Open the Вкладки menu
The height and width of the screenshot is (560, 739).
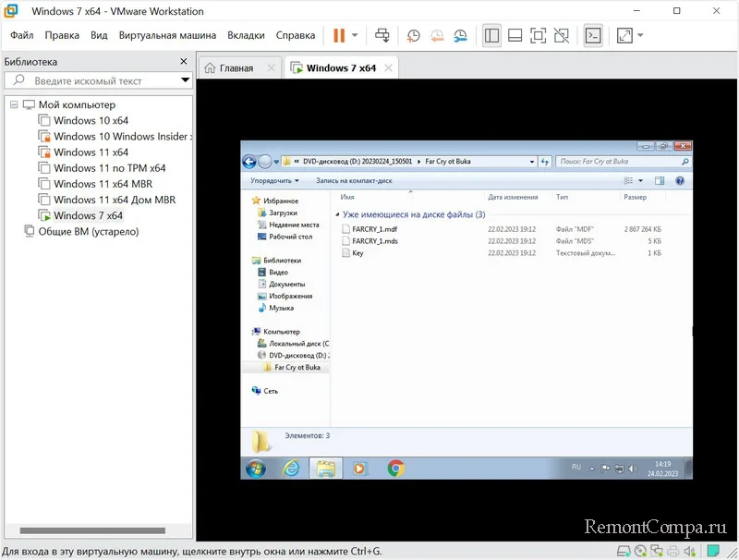pos(246,35)
